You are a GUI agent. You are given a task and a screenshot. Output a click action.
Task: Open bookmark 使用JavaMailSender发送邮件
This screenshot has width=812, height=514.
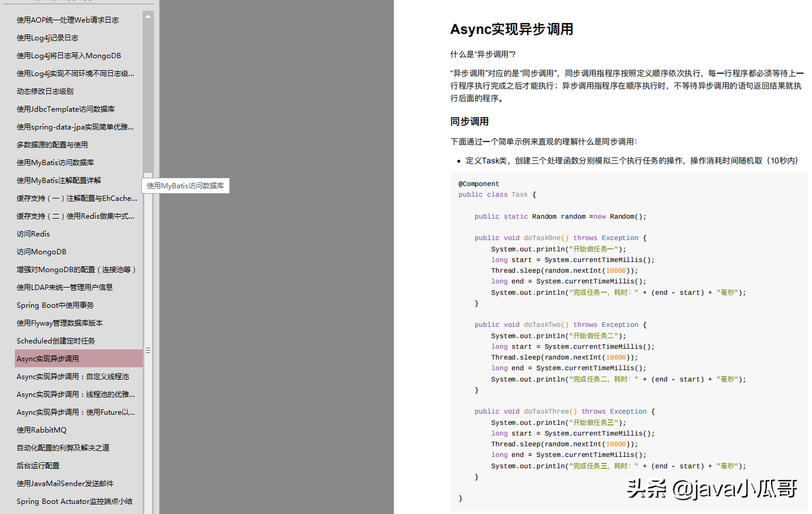tap(65, 483)
